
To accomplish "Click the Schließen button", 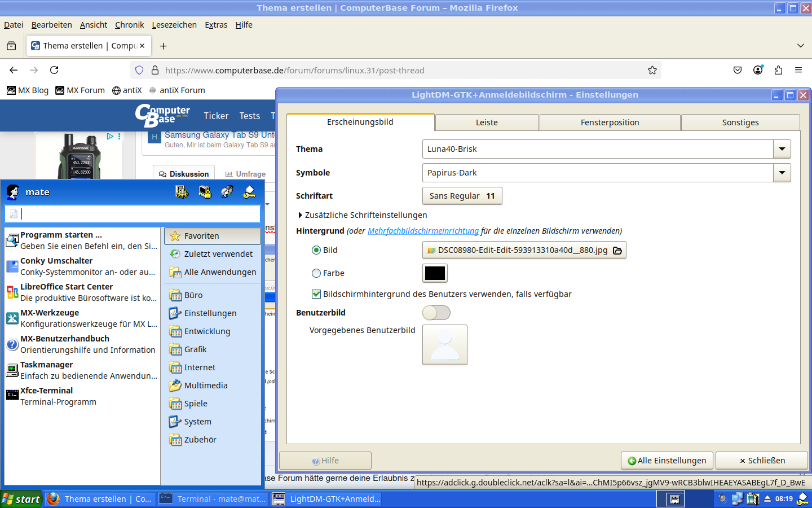I will tap(762, 461).
